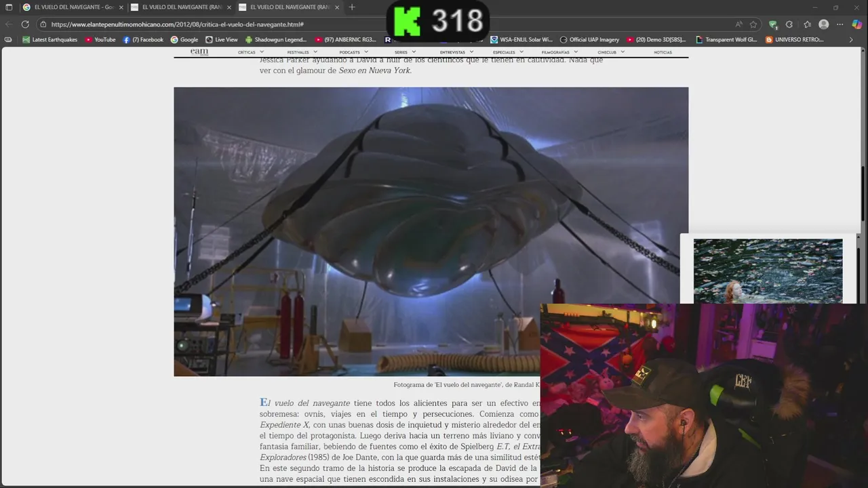Expand the PODCASTS menu
The width and height of the screenshot is (868, 488).
click(354, 52)
